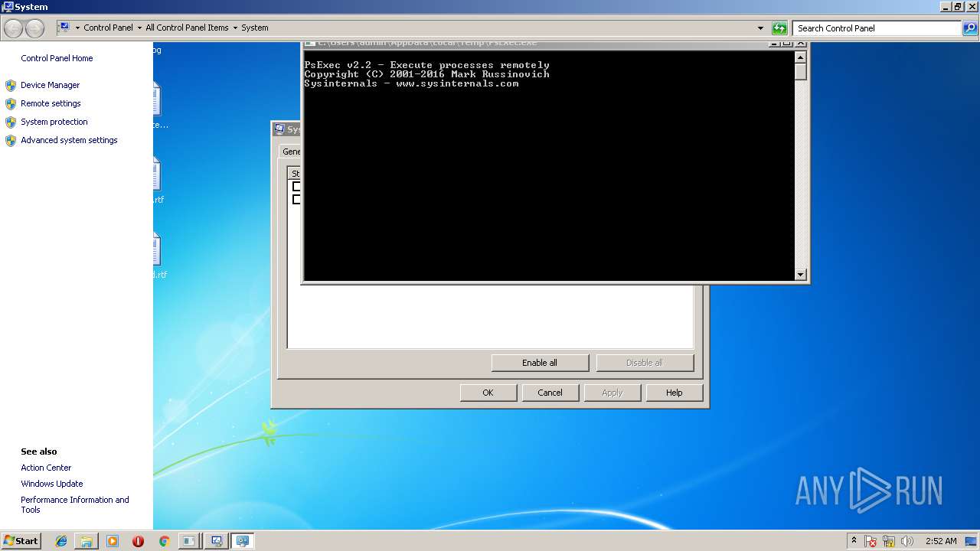
Task: Expand dropdown arrow after Control Panel breadcrumb
Action: [x=139, y=28]
